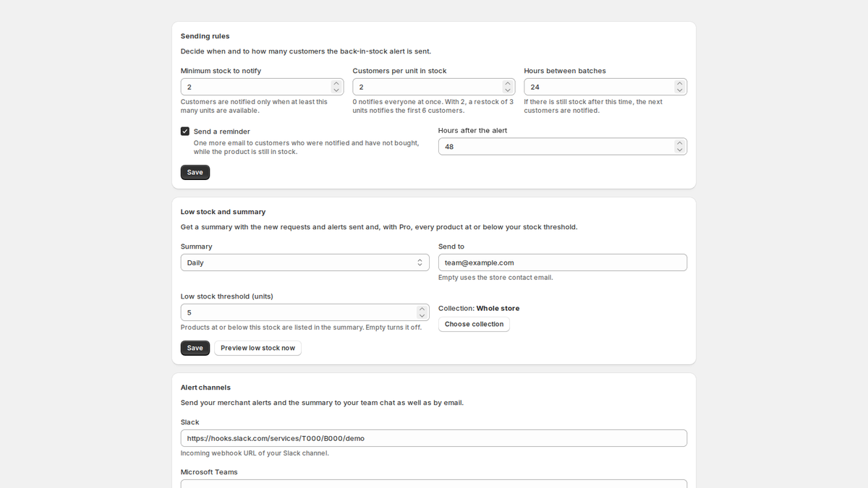Viewport: 868px width, 488px height.
Task: Click 'Send your merchant alerts and the summary' description
Action: point(323,403)
